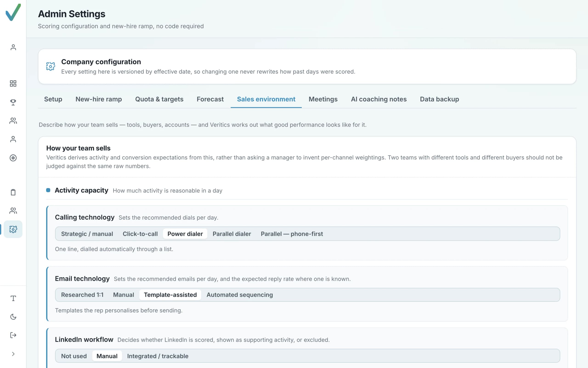Click the person icon above the target icon
This screenshot has width=588, height=368.
(13, 139)
